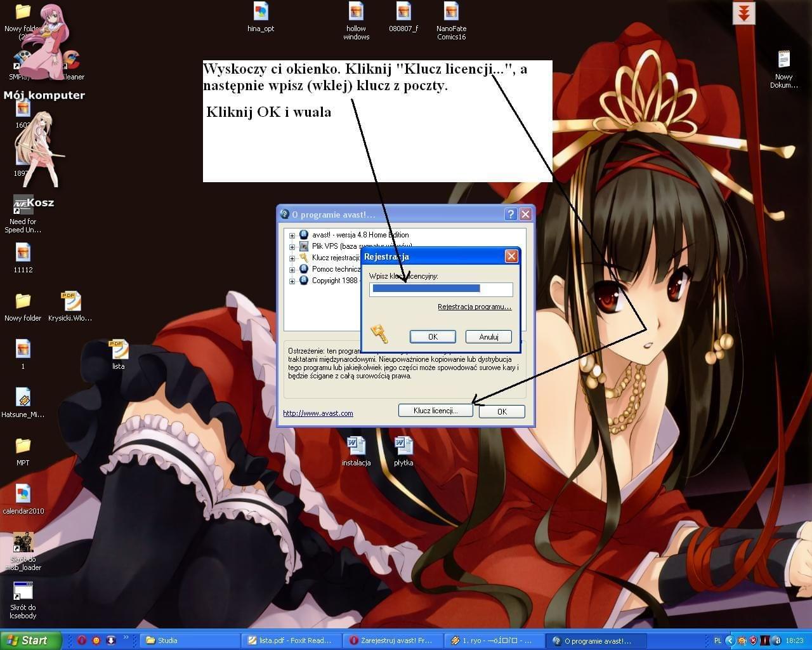Open Hatsune_Mi... desktop file

(23, 403)
